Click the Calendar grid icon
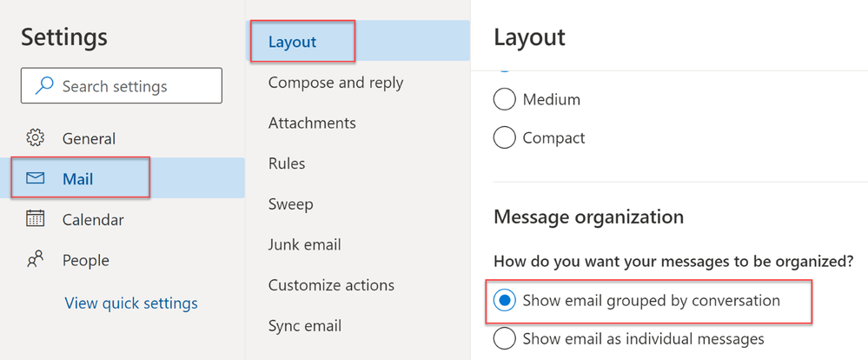868x360 pixels. pyautogui.click(x=36, y=219)
